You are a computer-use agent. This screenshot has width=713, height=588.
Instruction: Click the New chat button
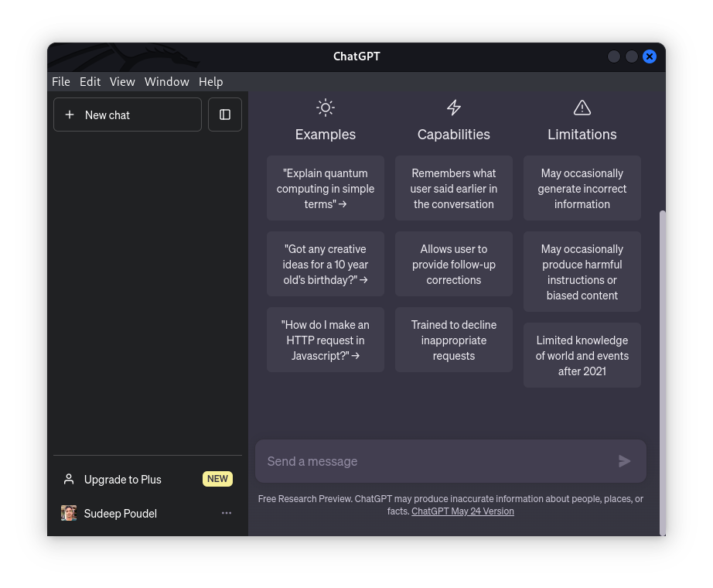[x=127, y=115]
